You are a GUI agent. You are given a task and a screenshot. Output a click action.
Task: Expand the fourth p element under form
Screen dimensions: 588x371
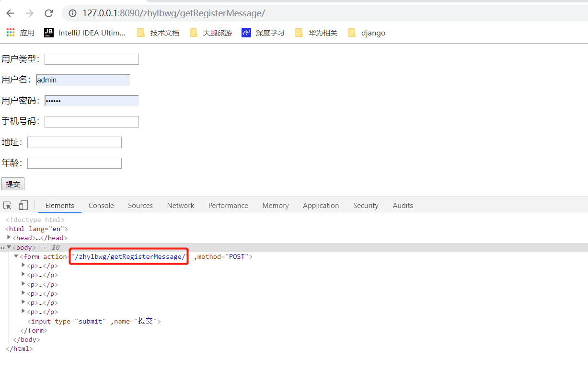23,293
